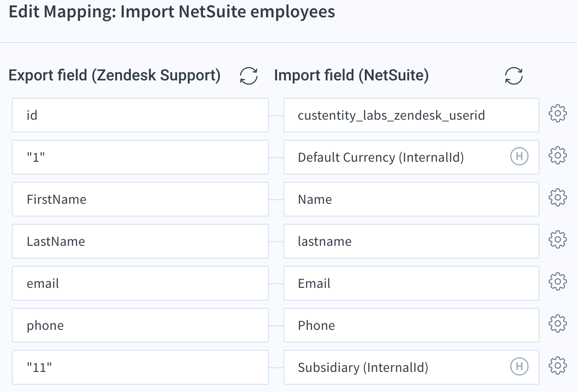Edit the phone export field
This screenshot has width=577, height=392.
tap(140, 325)
